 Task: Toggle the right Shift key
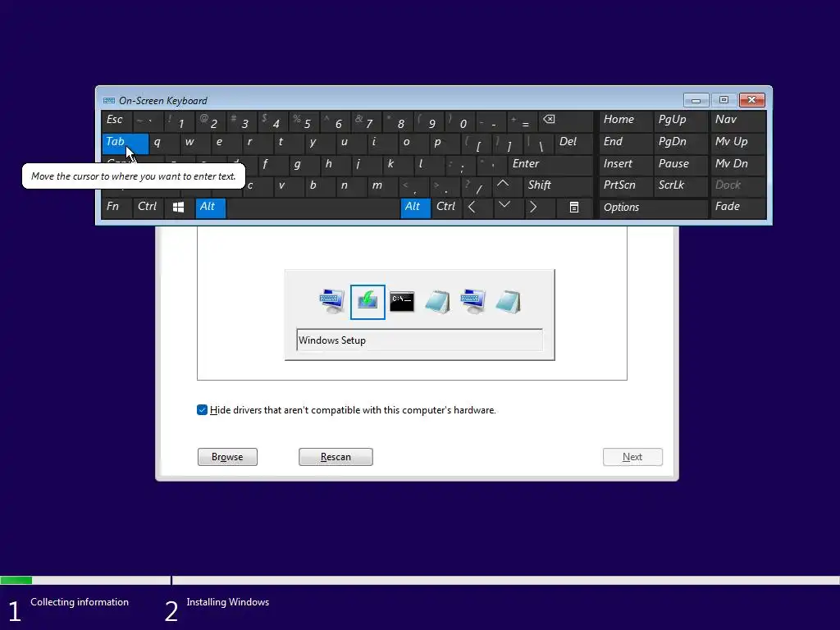[x=558, y=185]
